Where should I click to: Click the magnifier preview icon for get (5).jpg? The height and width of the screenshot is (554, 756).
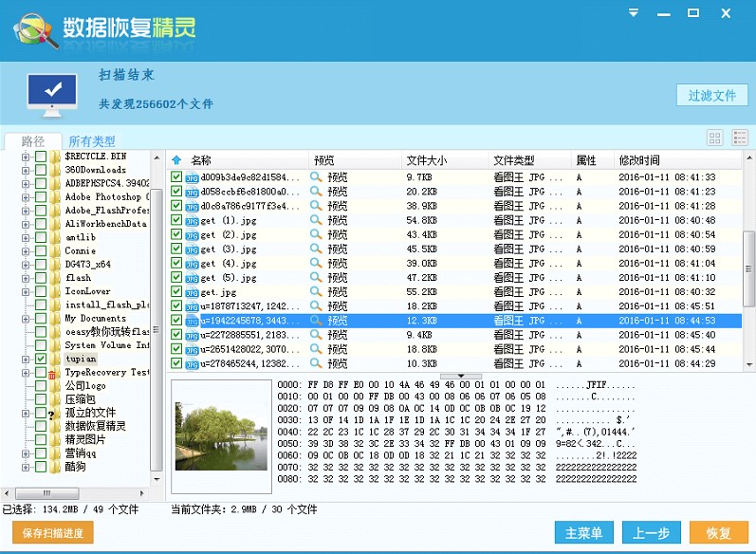pos(316,278)
